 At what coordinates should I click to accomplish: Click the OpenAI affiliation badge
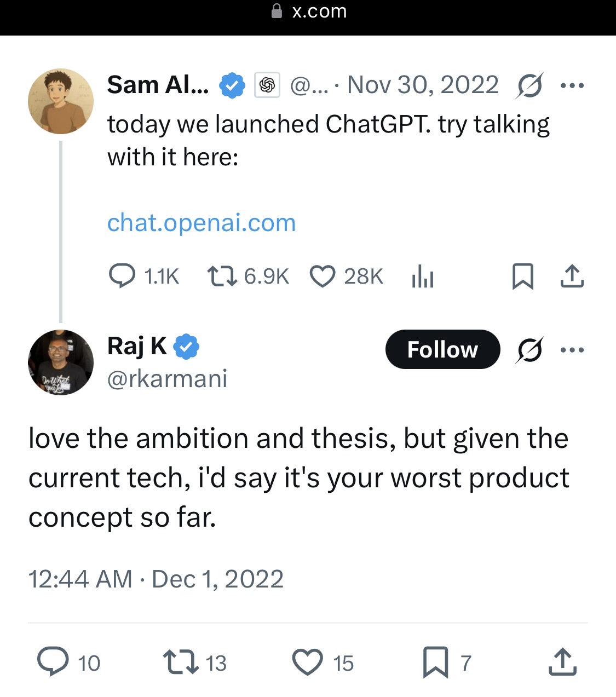267,85
